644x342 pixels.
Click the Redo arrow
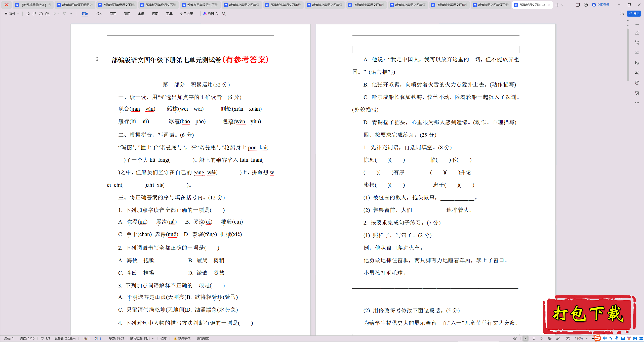(x=64, y=14)
